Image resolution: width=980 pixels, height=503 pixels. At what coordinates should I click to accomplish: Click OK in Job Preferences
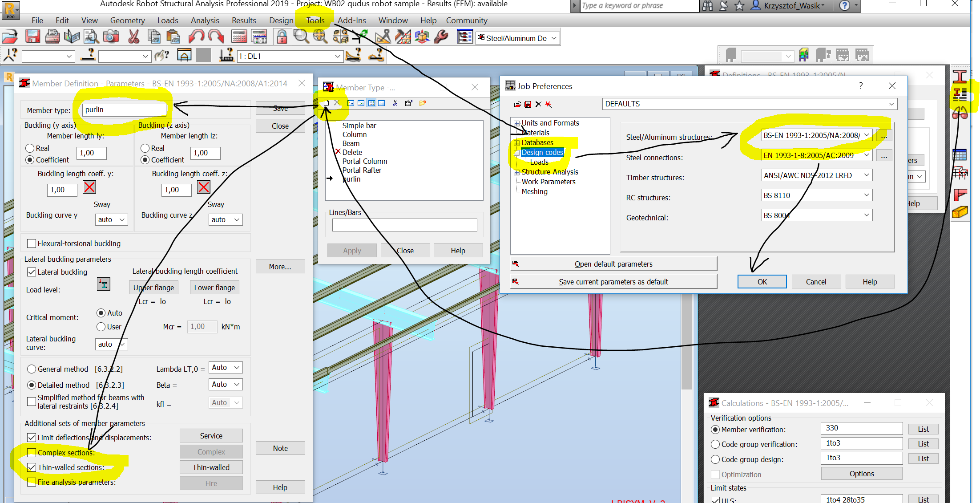pos(762,281)
